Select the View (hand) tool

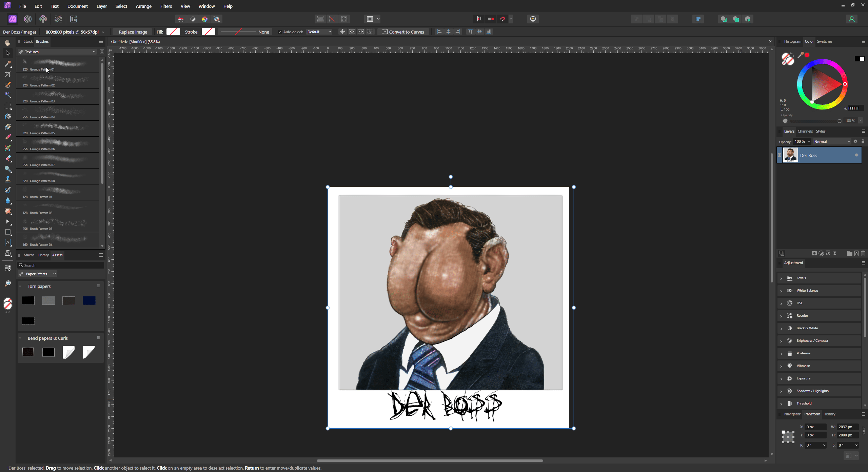pyautogui.click(x=7, y=43)
